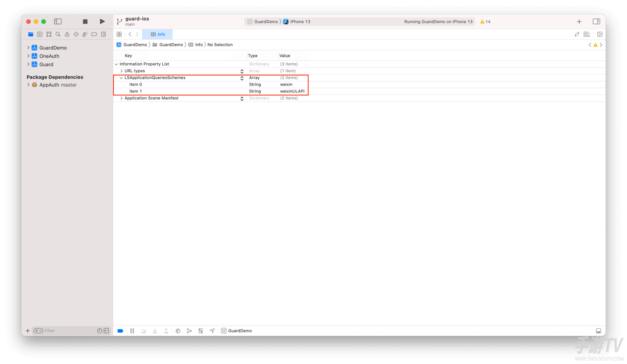This screenshot has height=364, width=627.
Task: Toggle breakpoints activation in debug bar
Action: [120, 331]
